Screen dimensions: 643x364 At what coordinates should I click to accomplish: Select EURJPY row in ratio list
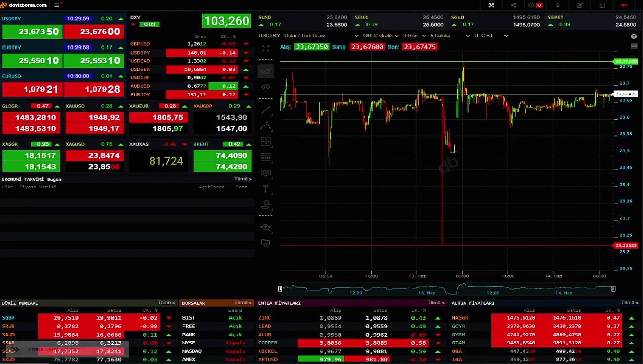pyautogui.click(x=191, y=95)
